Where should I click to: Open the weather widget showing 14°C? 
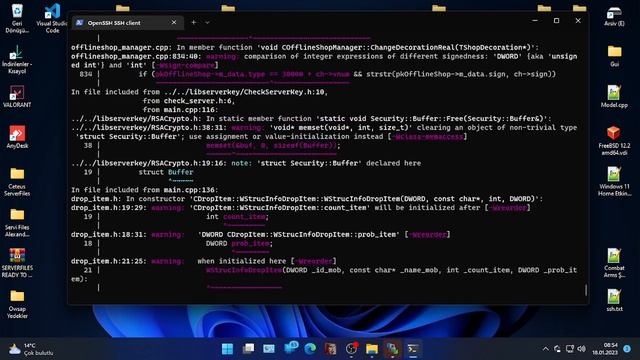[32, 349]
